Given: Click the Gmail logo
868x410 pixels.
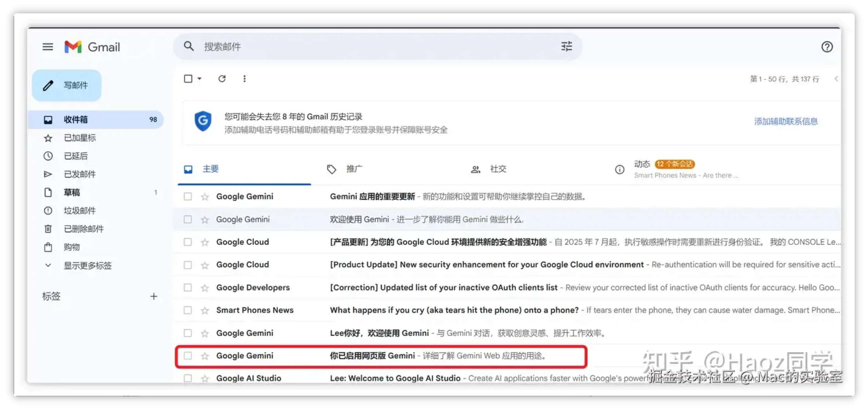Looking at the screenshot, I should tap(92, 47).
